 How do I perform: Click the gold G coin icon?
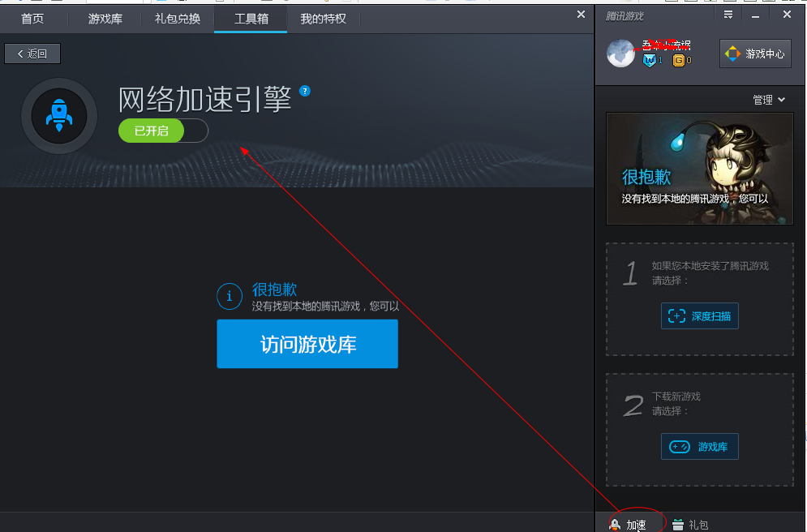(679, 61)
